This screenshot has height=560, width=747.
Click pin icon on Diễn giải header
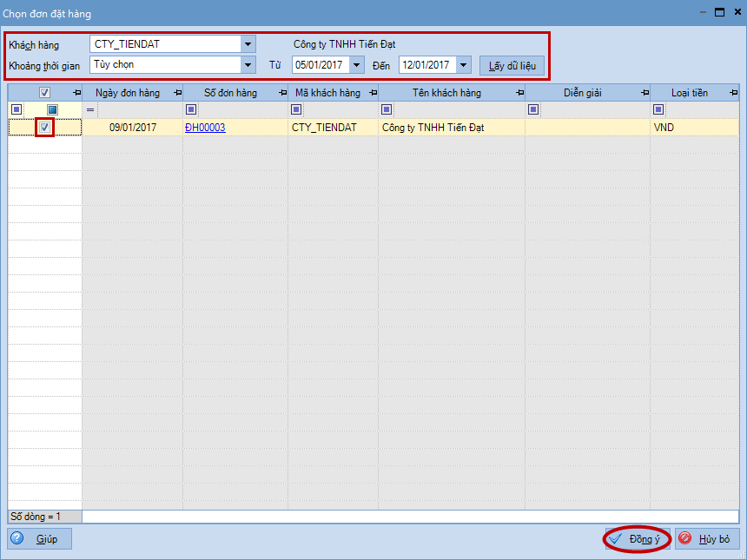[645, 93]
